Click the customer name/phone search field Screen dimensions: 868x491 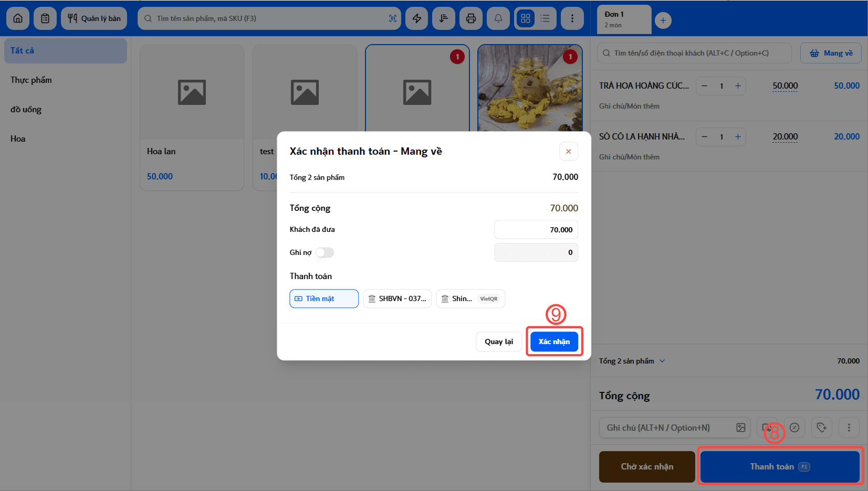tap(694, 53)
